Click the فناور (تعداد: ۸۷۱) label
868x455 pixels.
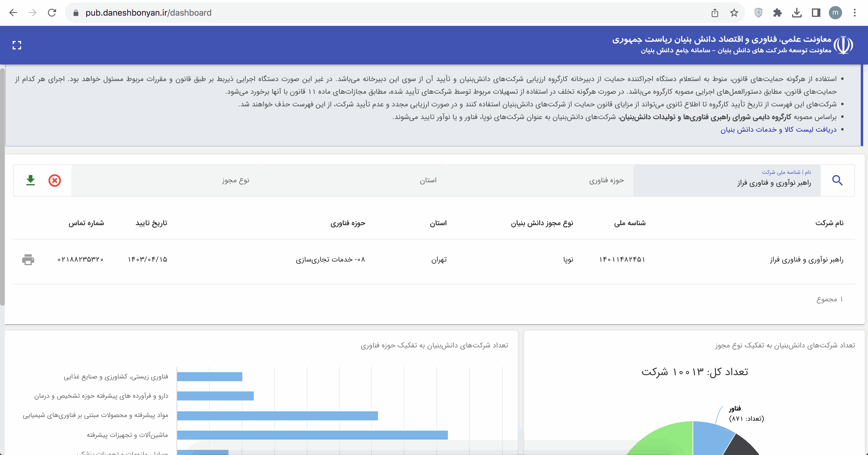pyautogui.click(x=746, y=413)
